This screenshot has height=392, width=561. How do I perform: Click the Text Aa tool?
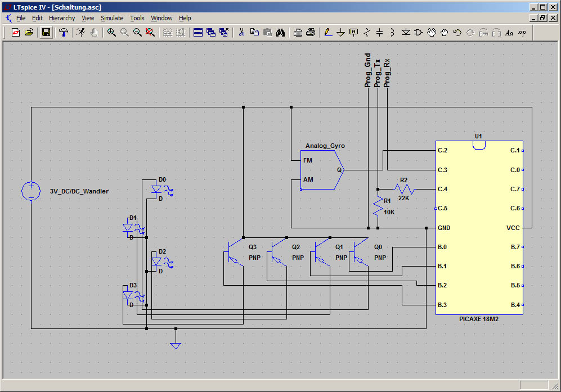[x=509, y=33]
